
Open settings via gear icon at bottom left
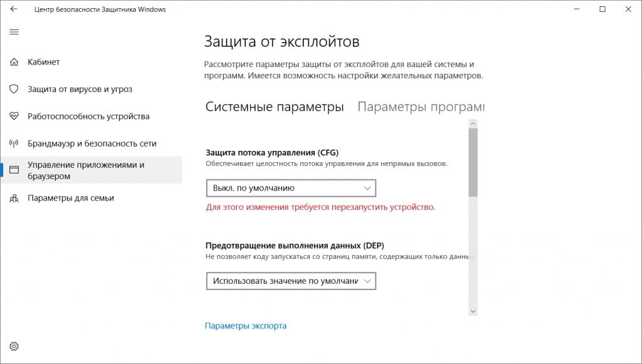point(14,346)
